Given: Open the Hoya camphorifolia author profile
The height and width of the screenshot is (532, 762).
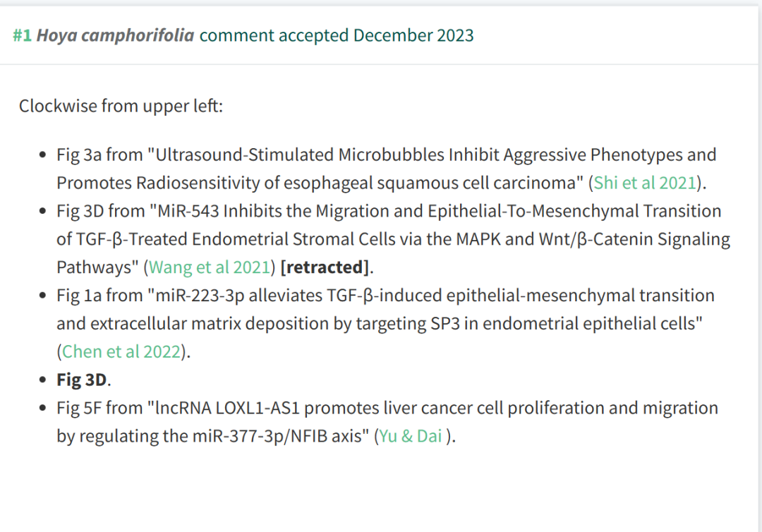Looking at the screenshot, I should pyautogui.click(x=115, y=35).
